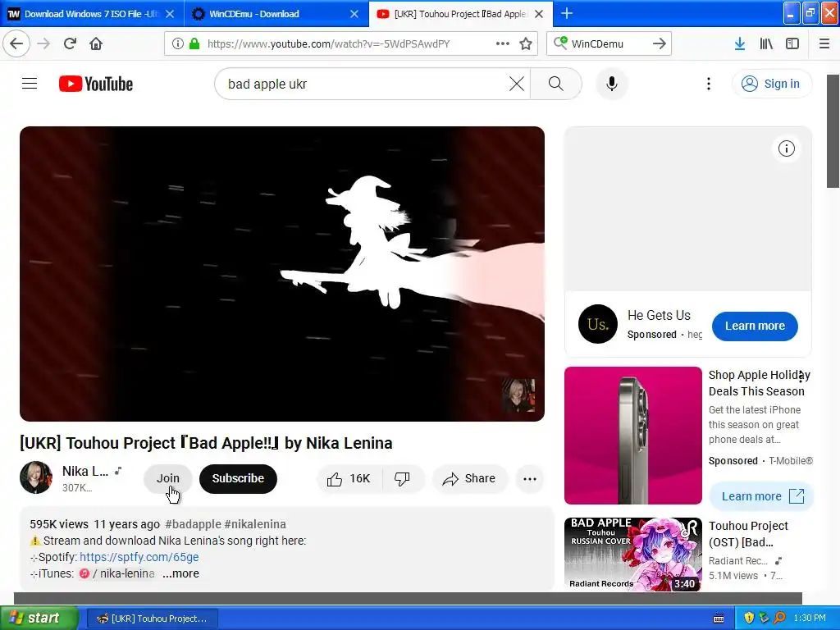
Task: Open the YouTube guide hamburger menu
Action: tap(30, 84)
